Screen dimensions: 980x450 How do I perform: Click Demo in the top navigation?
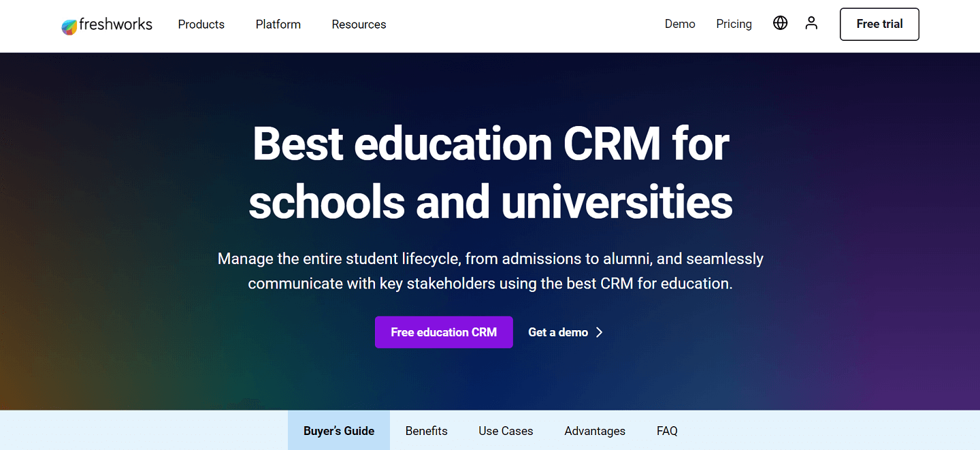(680, 23)
